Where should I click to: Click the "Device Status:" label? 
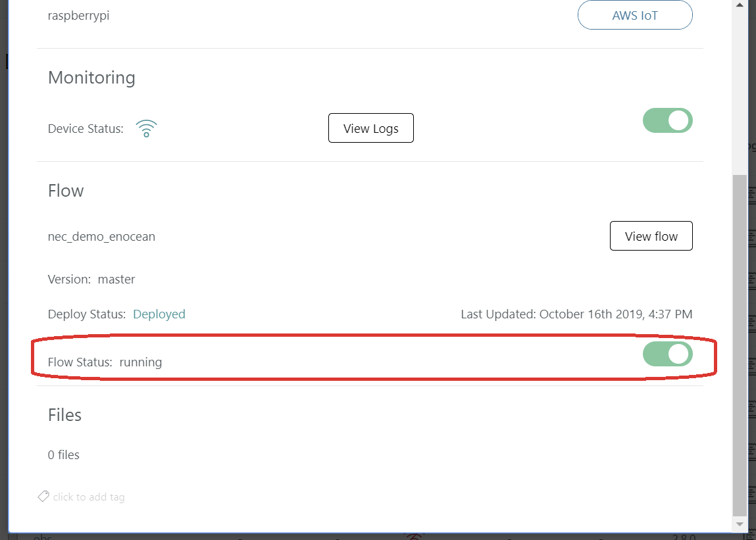(86, 129)
